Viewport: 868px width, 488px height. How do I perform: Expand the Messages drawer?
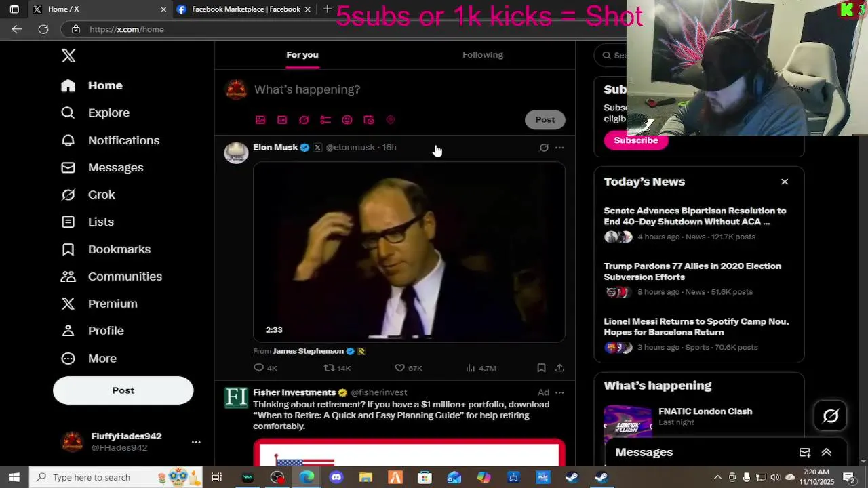click(827, 453)
